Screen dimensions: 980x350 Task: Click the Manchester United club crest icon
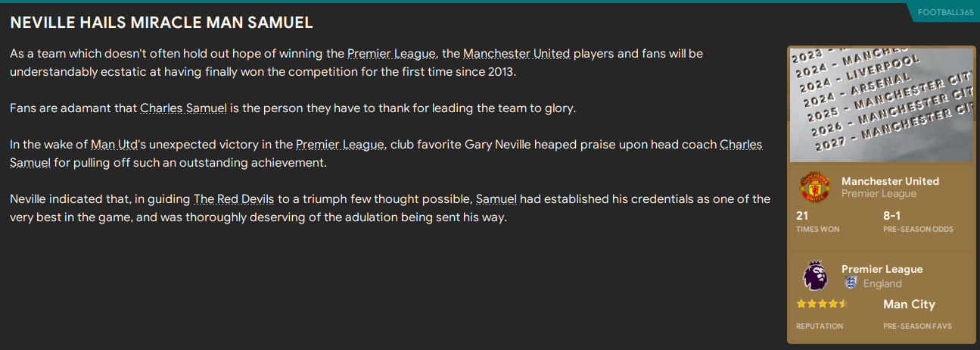[815, 187]
